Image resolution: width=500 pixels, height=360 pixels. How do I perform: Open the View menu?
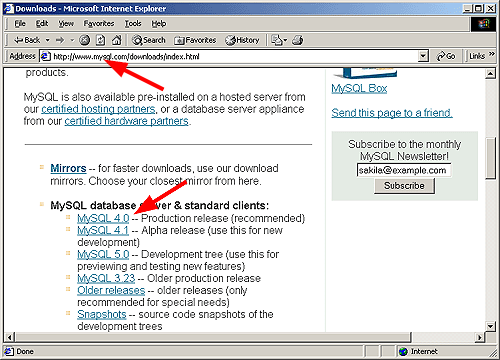point(66,24)
